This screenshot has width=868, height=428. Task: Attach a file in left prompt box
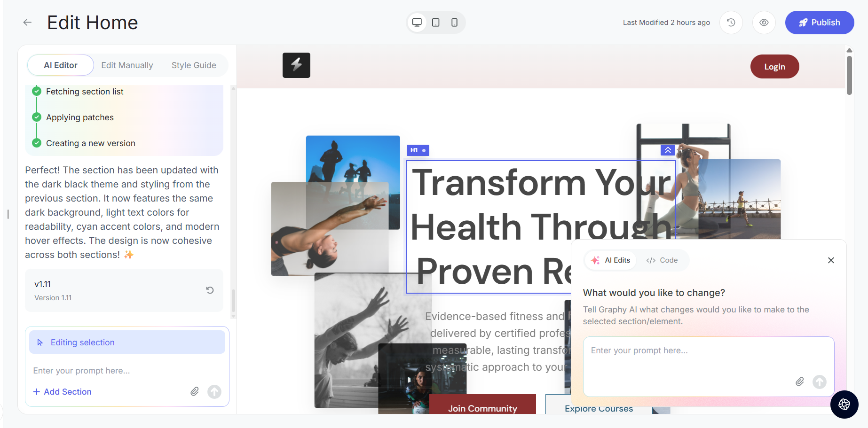tap(195, 391)
